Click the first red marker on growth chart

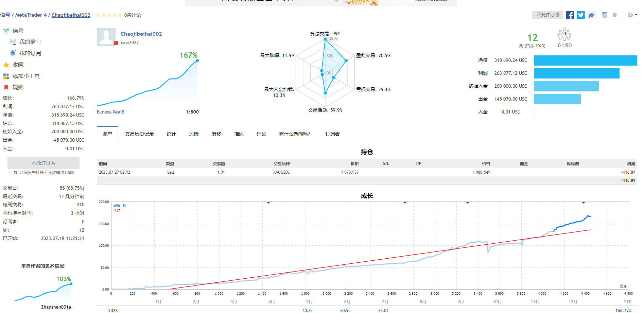point(268,203)
